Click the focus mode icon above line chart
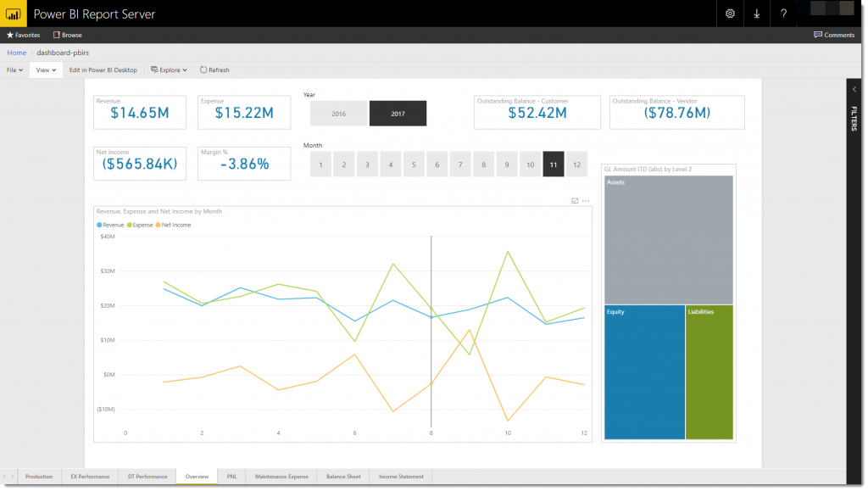The image size is (868, 491). [x=575, y=201]
